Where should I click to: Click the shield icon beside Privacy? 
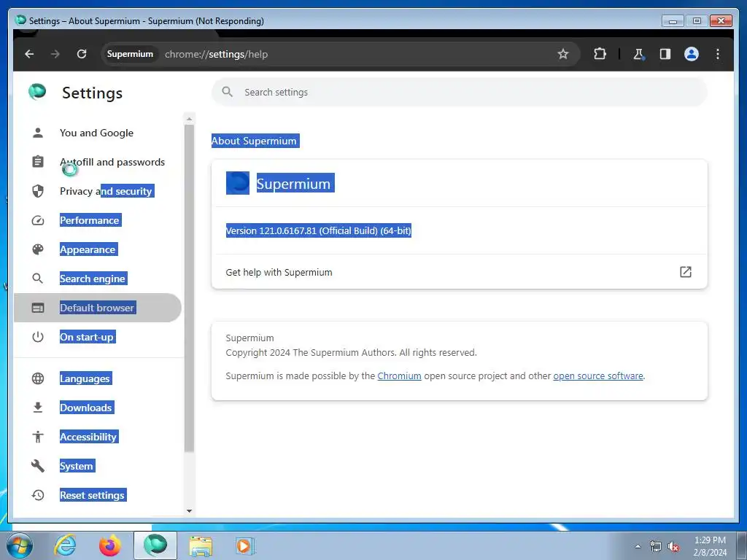point(38,191)
